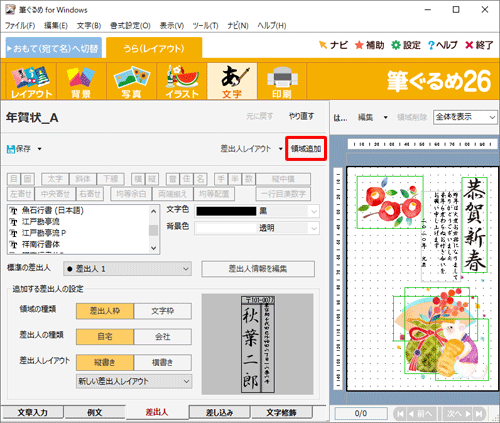The width and height of the screenshot is (500, 423).
Task: Open the 文字色 black color dropdown
Action: (314, 211)
